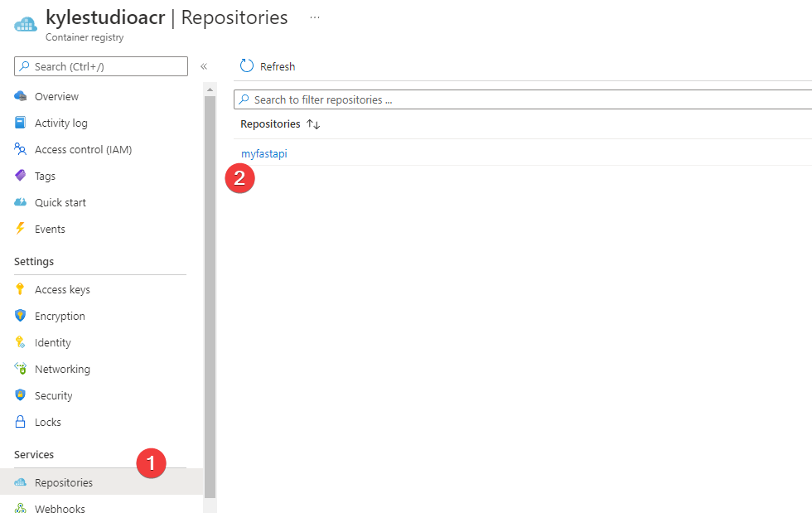Click the Events lightning bolt icon
The height and width of the screenshot is (513, 812).
click(x=20, y=229)
